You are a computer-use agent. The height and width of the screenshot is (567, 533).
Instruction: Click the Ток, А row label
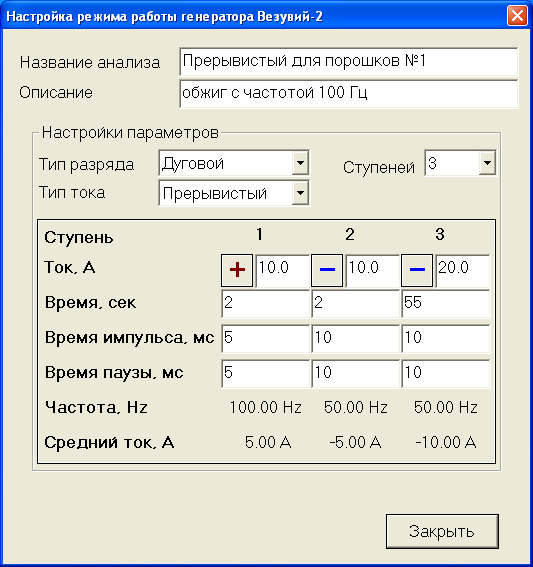(x=70, y=268)
